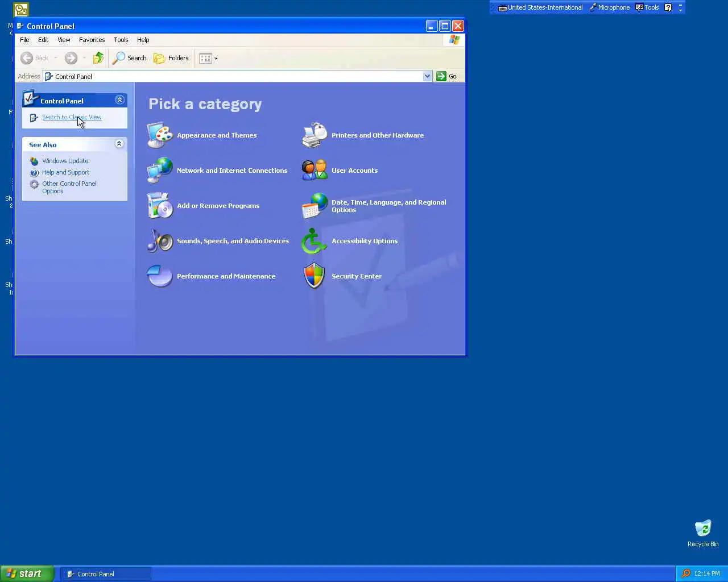This screenshot has height=582, width=728.
Task: Open the Sounds, Speech, and Audio Devices icon
Action: (x=160, y=241)
